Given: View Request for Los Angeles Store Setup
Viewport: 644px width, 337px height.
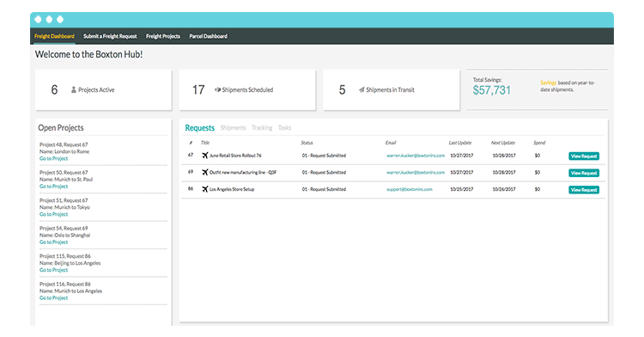Looking at the screenshot, I should [x=584, y=190].
